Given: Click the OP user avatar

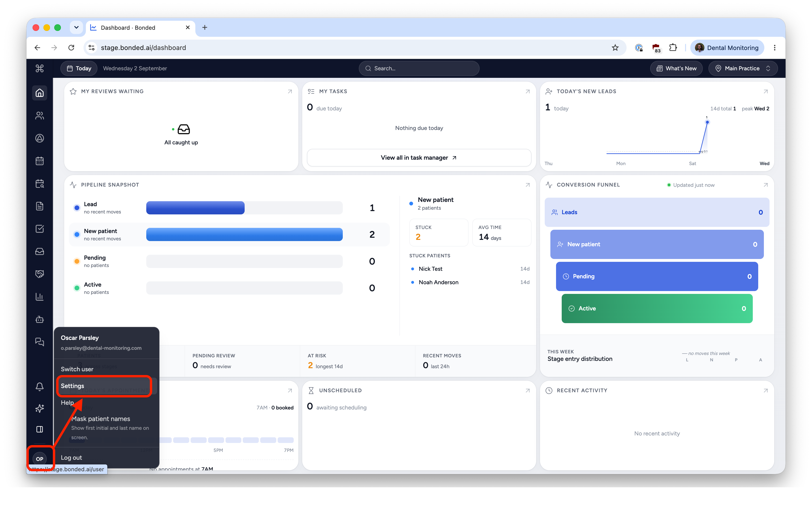Looking at the screenshot, I should pos(40,459).
